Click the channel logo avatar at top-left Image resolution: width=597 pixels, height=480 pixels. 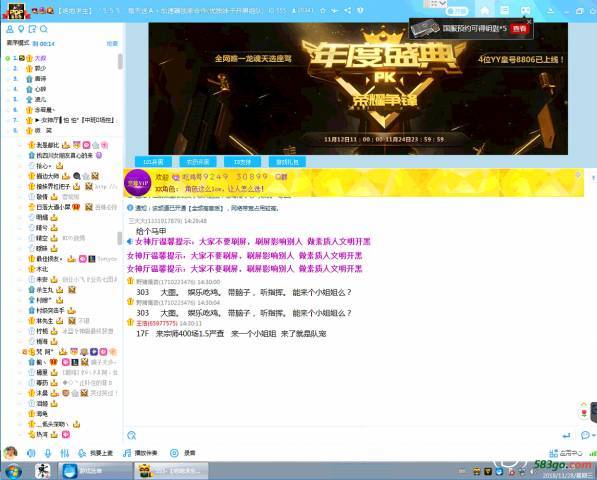click(16, 11)
